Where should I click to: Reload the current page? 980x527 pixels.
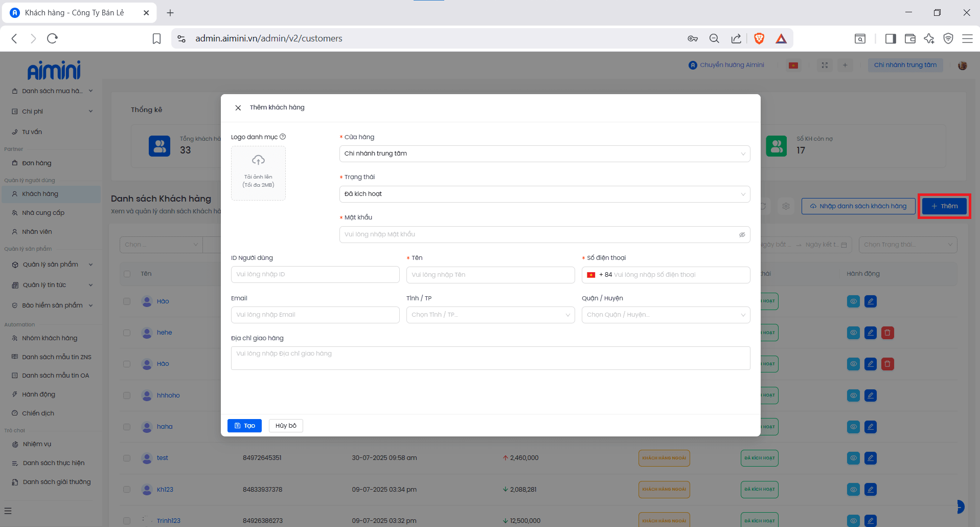tap(52, 38)
